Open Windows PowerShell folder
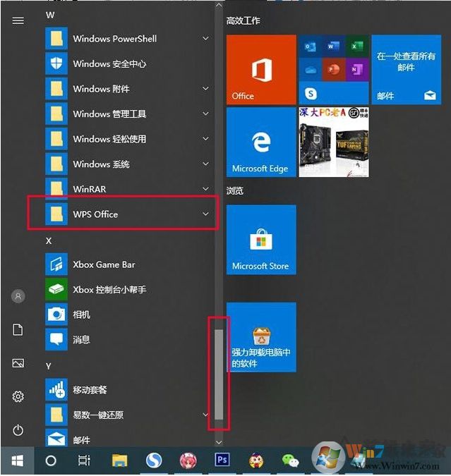The height and width of the screenshot is (476, 451). tap(128, 39)
